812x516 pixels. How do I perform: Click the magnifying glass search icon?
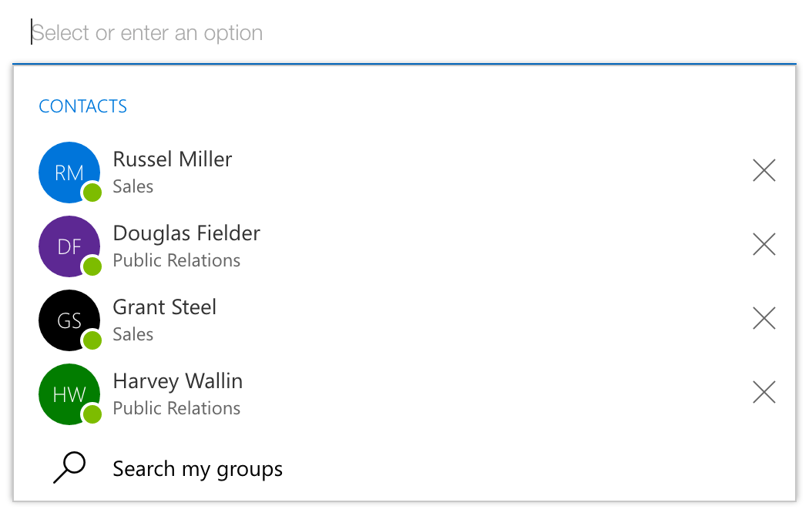pos(69,467)
